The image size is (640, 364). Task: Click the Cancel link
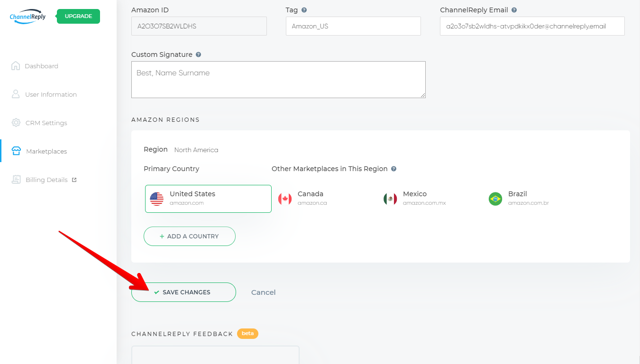click(x=263, y=292)
